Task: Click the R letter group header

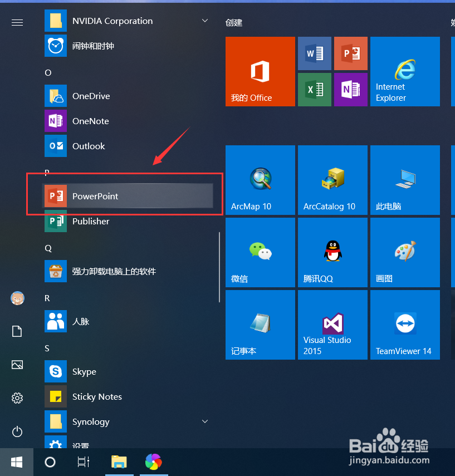Action: point(47,298)
